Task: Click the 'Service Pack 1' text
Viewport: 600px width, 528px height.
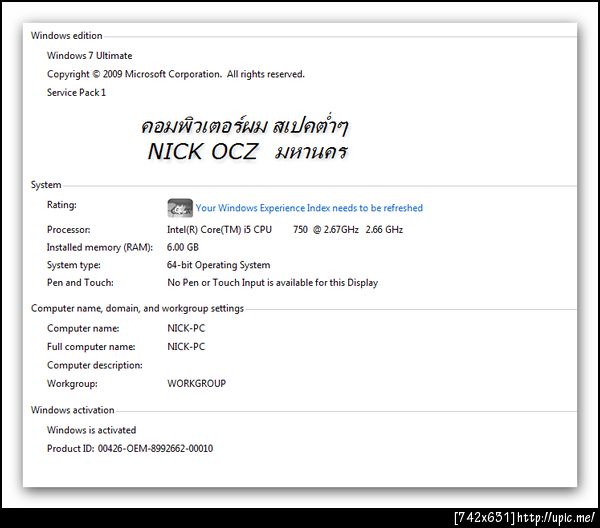Action: [x=76, y=93]
